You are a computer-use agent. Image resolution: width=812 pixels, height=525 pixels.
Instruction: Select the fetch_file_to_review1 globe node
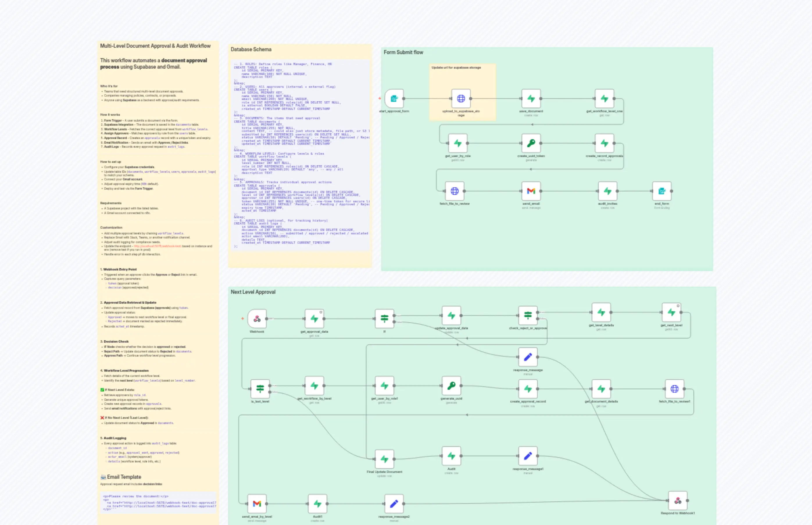tap(675, 388)
